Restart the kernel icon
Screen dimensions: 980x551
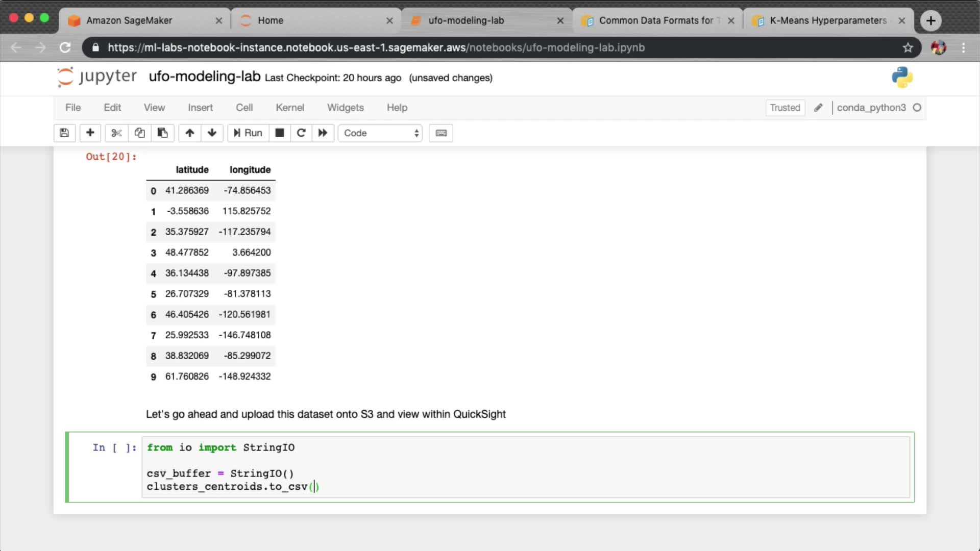(301, 133)
